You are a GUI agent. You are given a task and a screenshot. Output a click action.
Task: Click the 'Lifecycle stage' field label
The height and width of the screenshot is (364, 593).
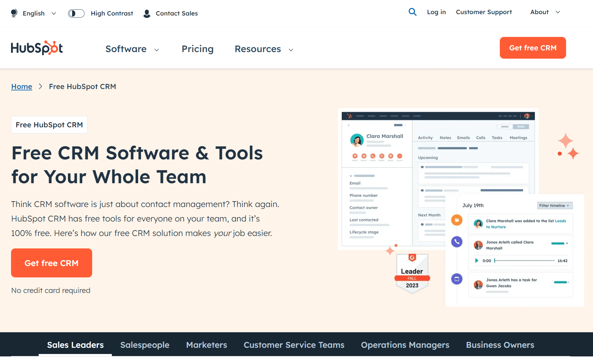[x=364, y=232]
